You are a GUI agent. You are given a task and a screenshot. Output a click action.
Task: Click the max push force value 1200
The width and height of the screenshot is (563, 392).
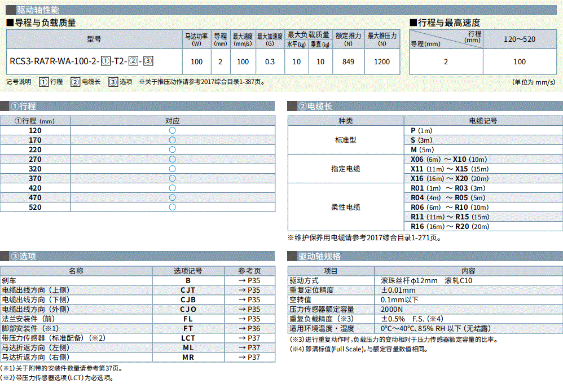click(382, 61)
